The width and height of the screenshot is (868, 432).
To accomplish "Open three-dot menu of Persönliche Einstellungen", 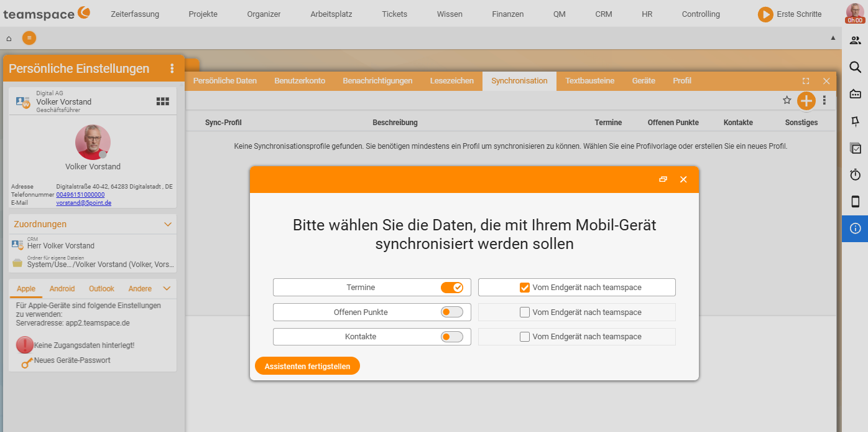I will click(172, 68).
